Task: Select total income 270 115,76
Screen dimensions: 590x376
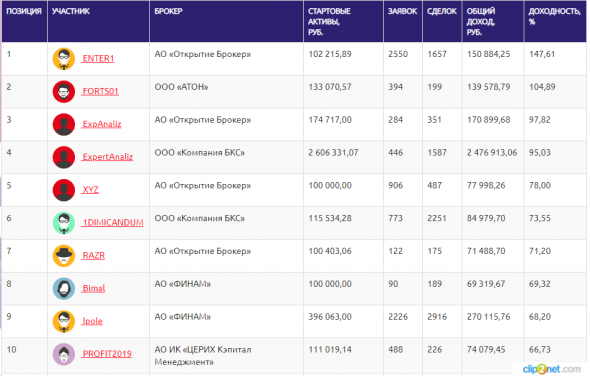Action: [x=488, y=317]
